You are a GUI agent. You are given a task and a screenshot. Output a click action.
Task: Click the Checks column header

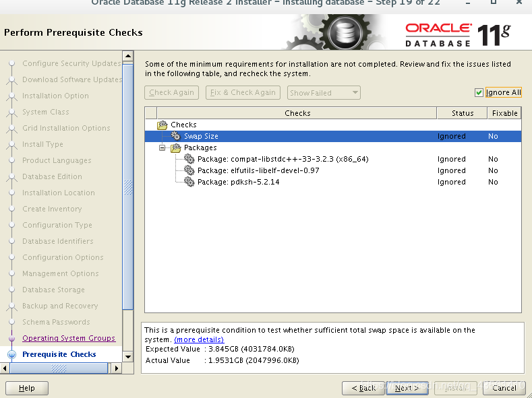297,113
